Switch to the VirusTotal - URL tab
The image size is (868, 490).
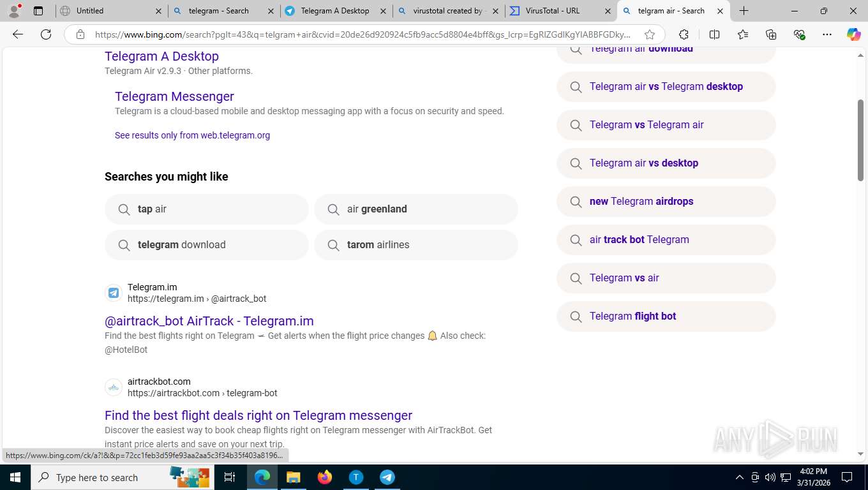coord(561,11)
